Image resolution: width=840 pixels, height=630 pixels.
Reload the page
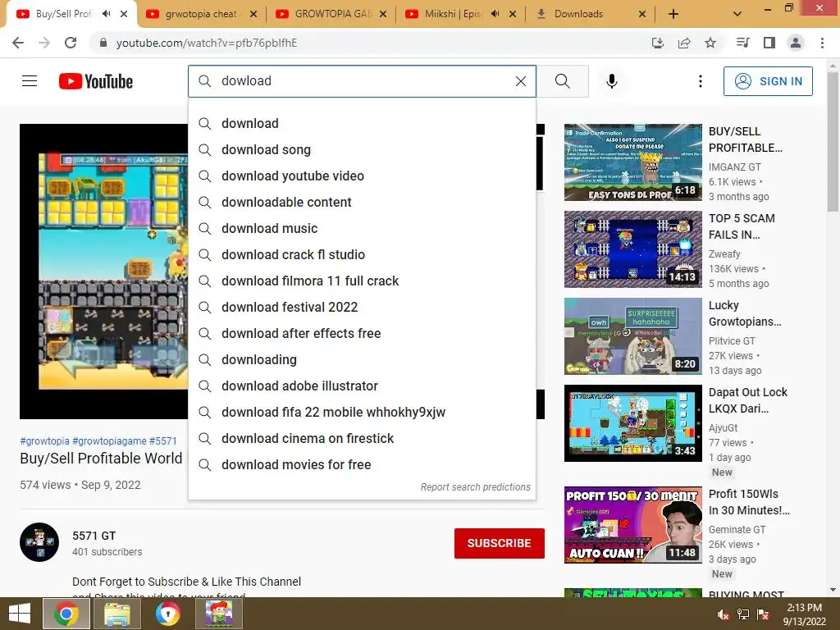point(71,43)
